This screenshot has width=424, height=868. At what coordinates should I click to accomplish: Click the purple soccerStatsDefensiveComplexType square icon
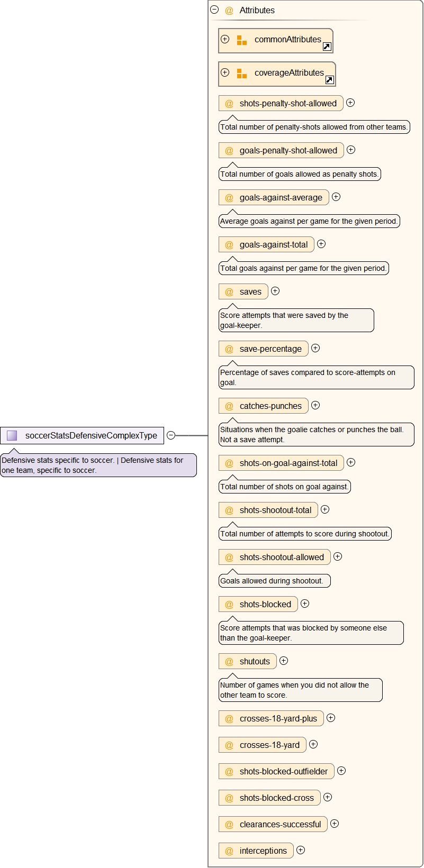pos(12,435)
